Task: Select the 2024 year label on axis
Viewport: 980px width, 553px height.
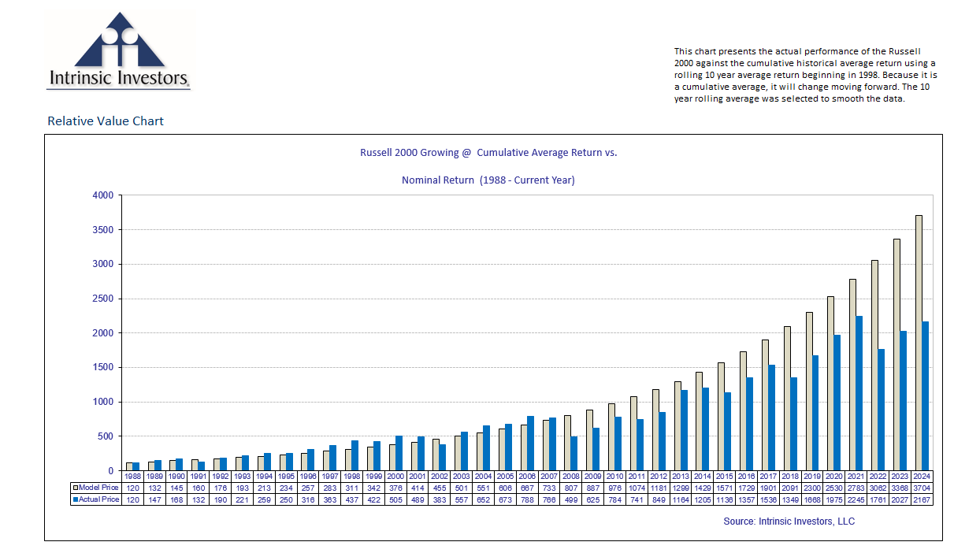Action: [922, 477]
